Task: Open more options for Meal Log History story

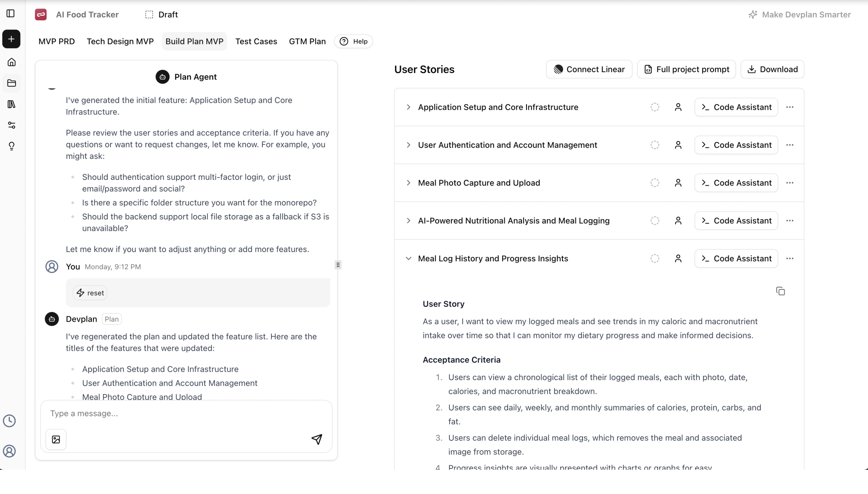Action: pyautogui.click(x=790, y=259)
